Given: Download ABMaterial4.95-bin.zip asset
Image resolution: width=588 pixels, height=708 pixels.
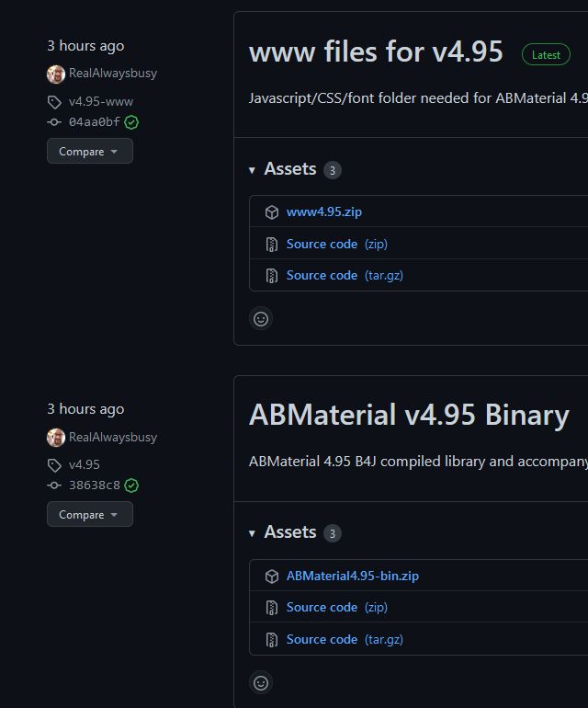Looking at the screenshot, I should tap(353, 576).
